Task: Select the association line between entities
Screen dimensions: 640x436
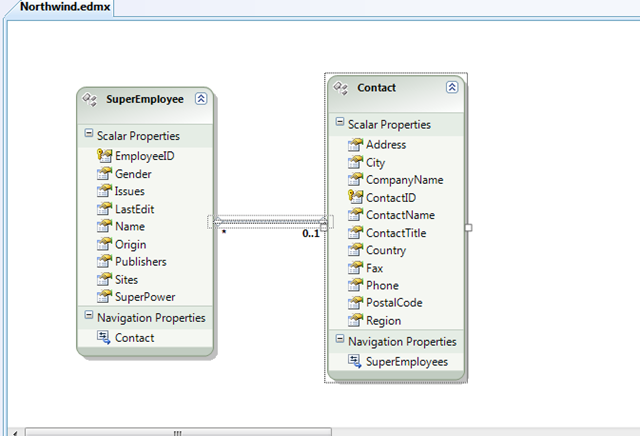Action: tap(270, 222)
